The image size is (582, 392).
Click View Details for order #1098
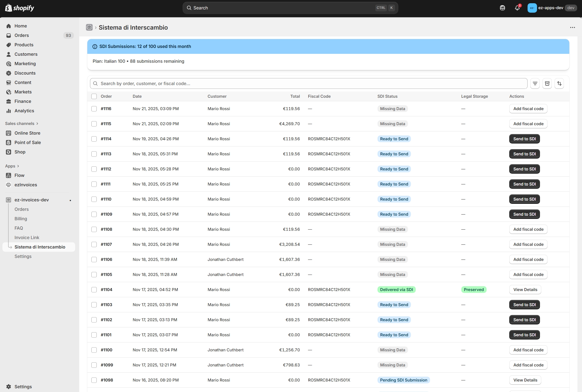coord(525,380)
